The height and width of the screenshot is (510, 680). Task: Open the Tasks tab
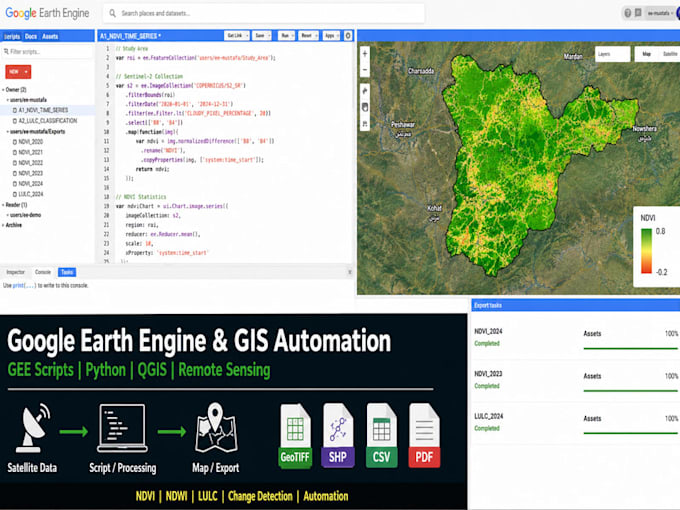(67, 272)
